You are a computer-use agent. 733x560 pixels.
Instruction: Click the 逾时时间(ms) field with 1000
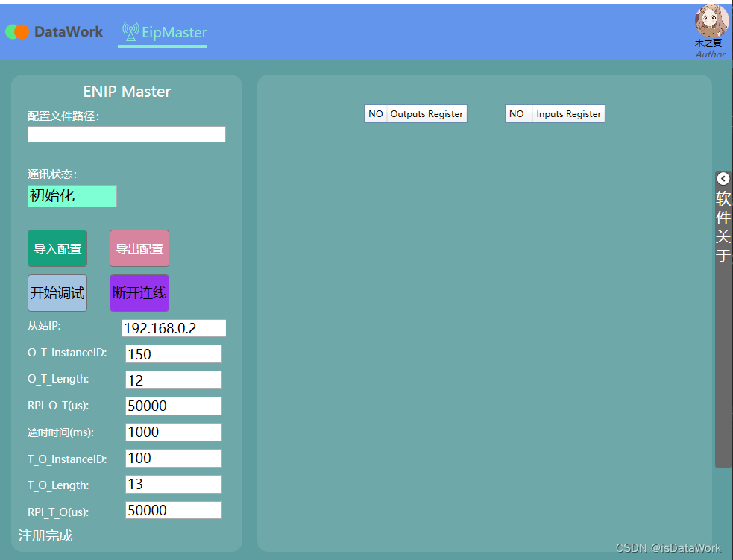174,432
